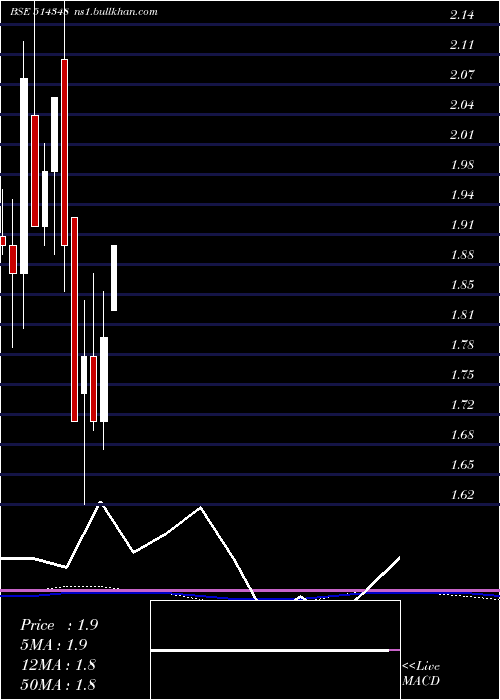Click the 2.04 price axis label

pyautogui.click(x=462, y=105)
